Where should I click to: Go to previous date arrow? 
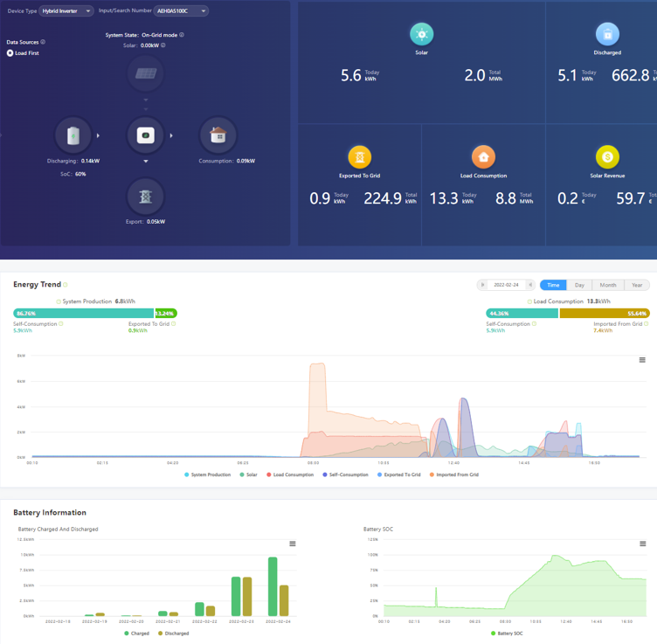(x=482, y=285)
